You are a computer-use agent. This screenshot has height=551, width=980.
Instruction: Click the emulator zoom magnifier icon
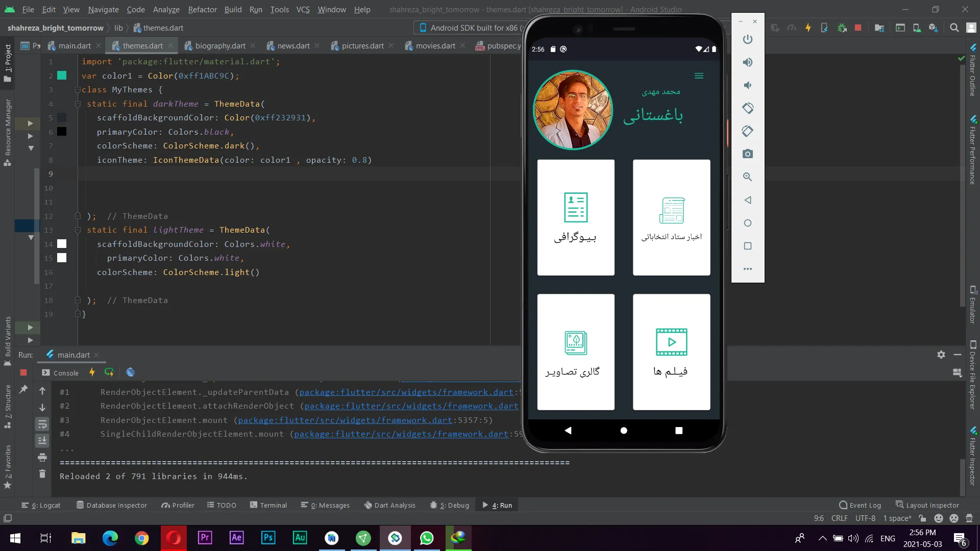pos(748,177)
